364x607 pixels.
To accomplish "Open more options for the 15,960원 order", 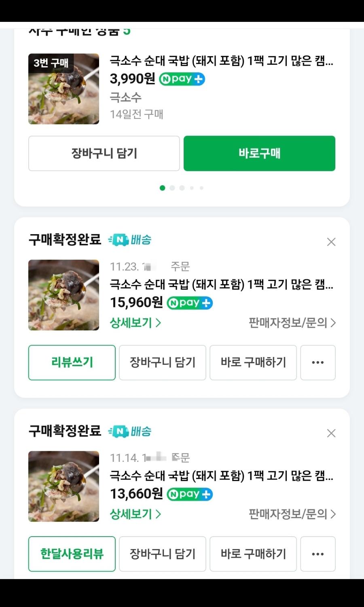I will point(318,362).
